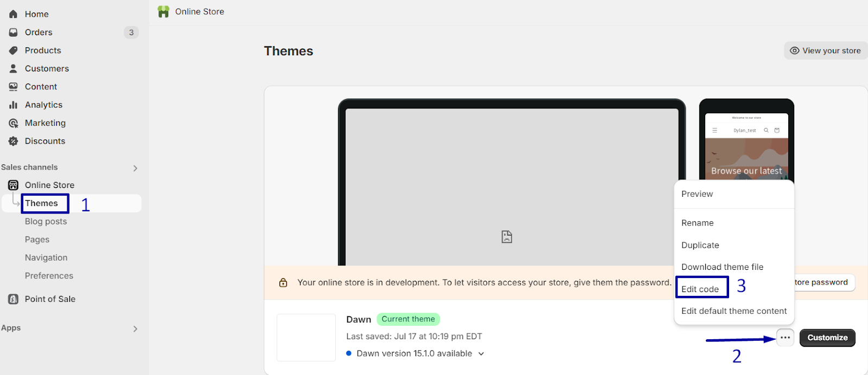Click the Marketing target icon
This screenshot has width=868, height=375.
click(14, 123)
